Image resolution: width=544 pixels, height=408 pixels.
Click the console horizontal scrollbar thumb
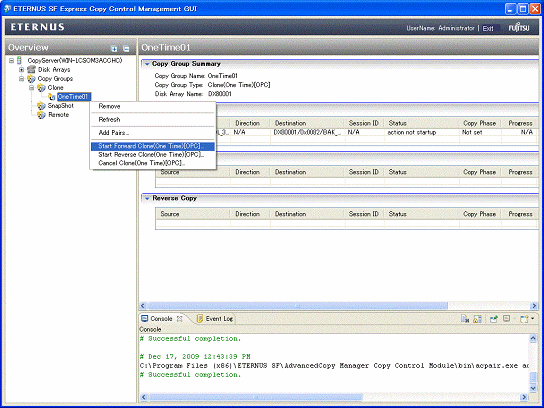[x=255, y=397]
